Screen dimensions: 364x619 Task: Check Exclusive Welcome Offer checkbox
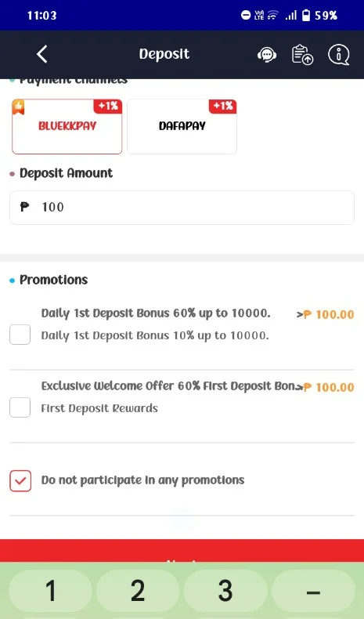(x=20, y=407)
